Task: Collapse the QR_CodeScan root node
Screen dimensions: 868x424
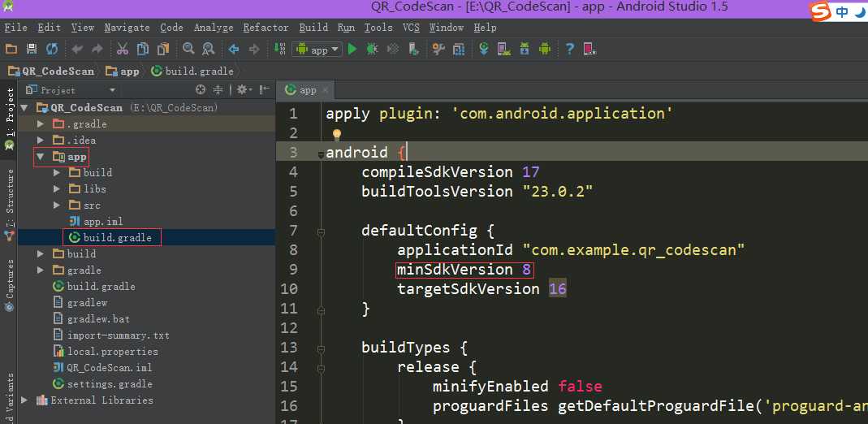Action: pyautogui.click(x=24, y=107)
